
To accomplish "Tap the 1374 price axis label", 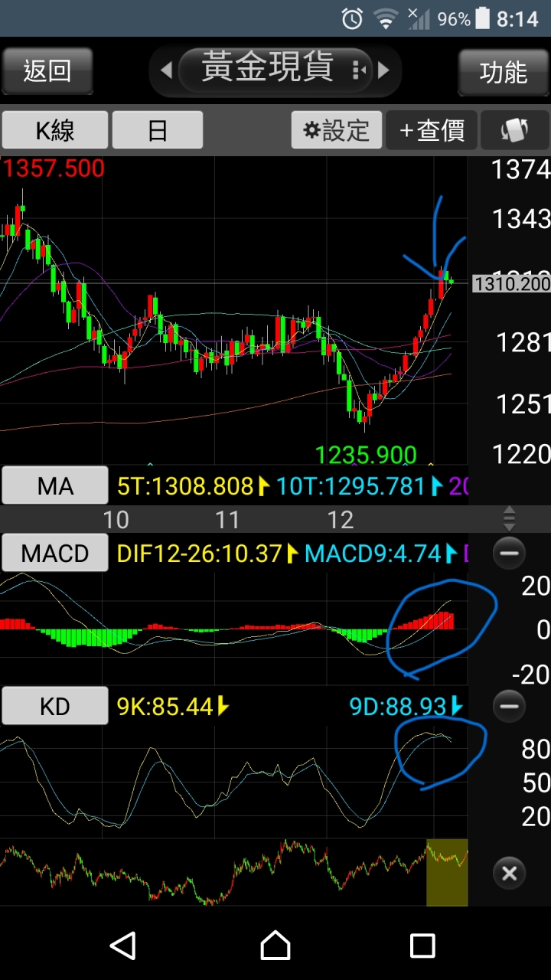I will 520,169.
